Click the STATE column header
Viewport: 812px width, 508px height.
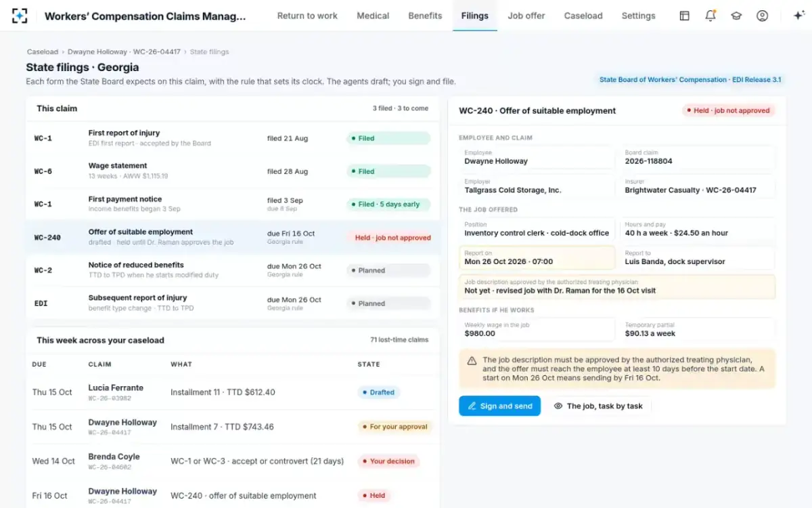click(369, 364)
